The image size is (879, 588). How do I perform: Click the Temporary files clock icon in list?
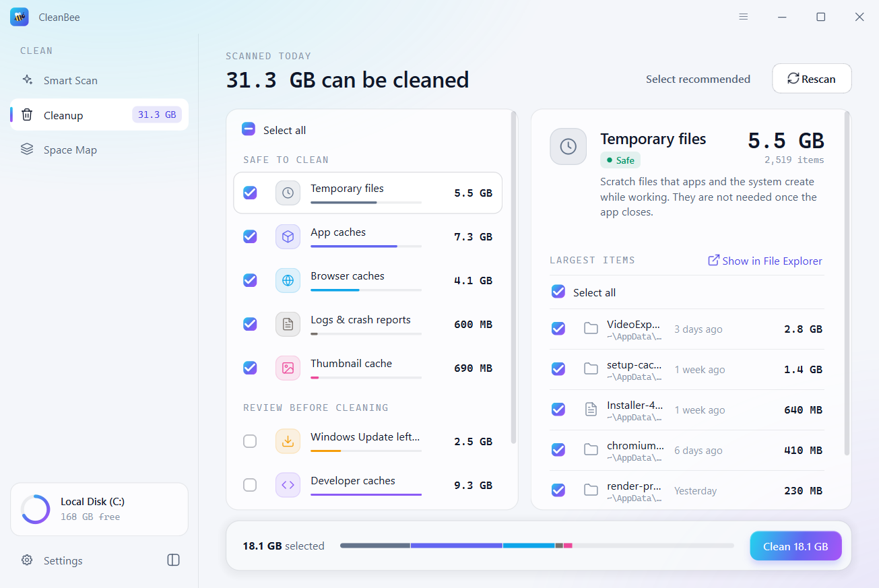[x=288, y=193]
